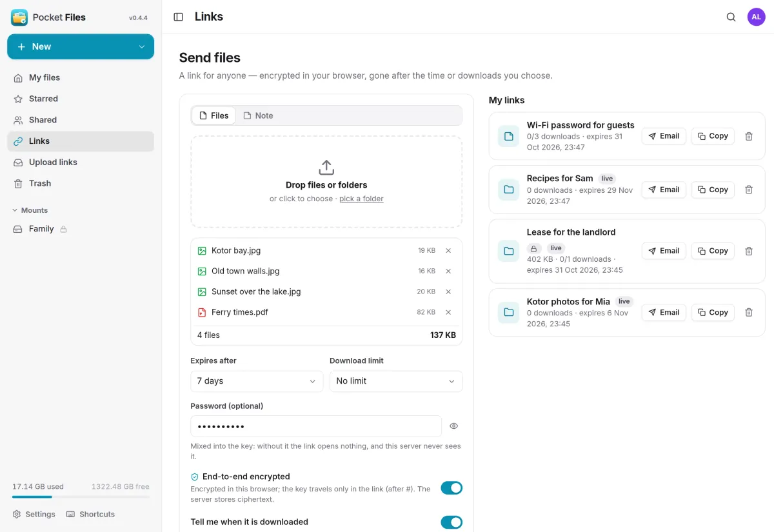Open the Family mount
Viewport: 774px width, 532px height.
click(81, 229)
